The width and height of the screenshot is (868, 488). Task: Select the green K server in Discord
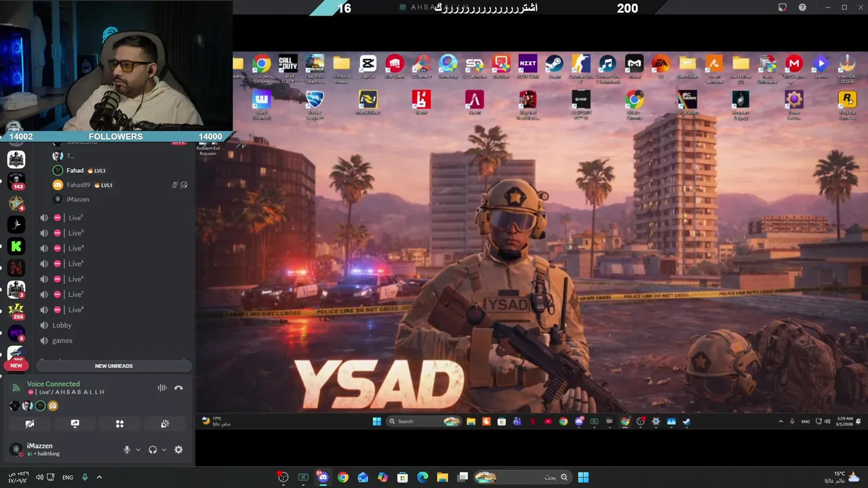16,247
